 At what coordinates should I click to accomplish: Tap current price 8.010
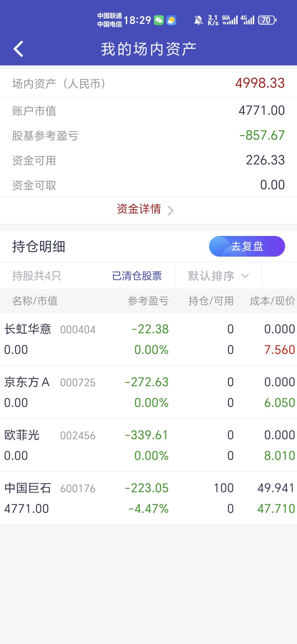pyautogui.click(x=280, y=456)
